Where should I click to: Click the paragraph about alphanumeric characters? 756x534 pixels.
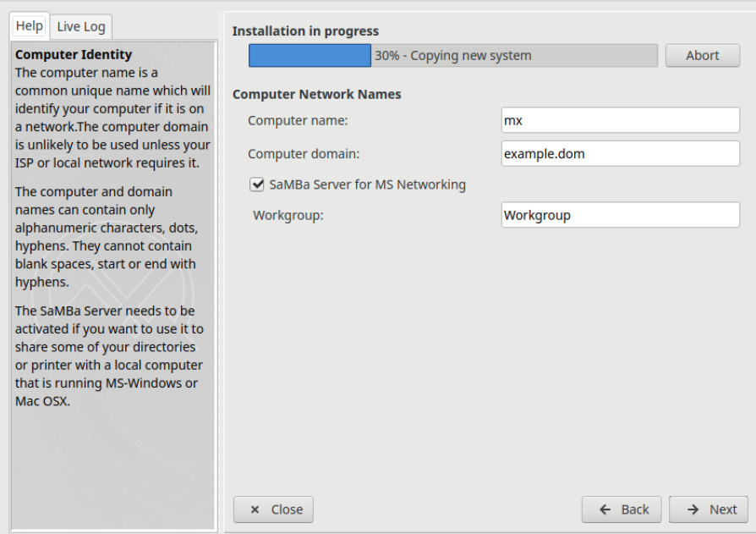[x=107, y=237]
